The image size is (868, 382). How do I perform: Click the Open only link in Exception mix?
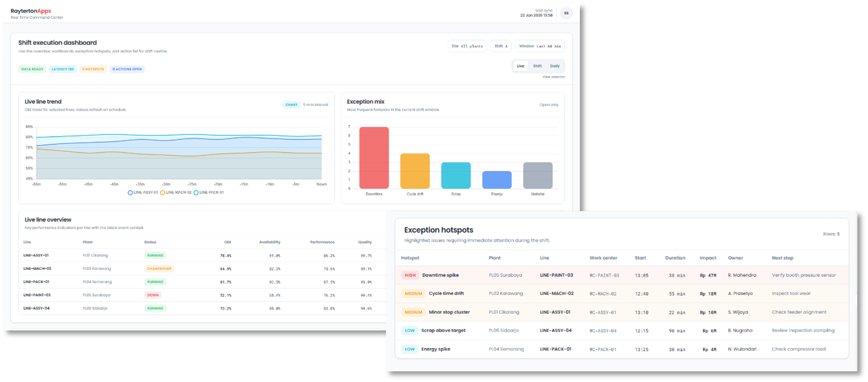549,105
